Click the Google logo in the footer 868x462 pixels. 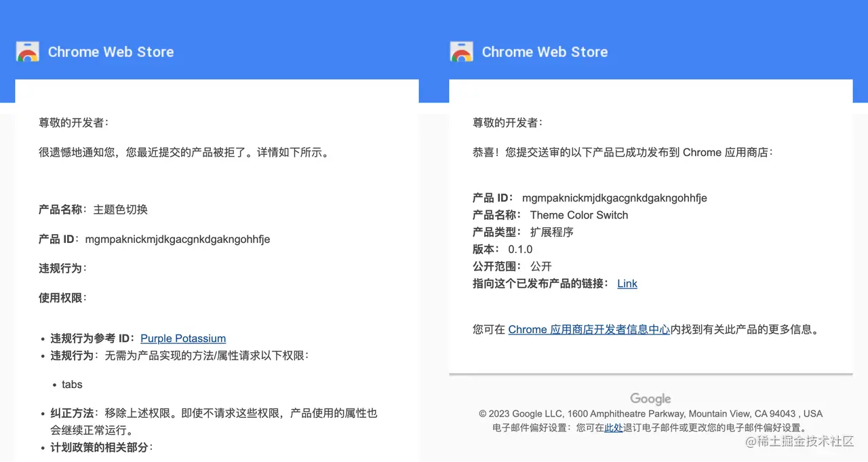650,399
